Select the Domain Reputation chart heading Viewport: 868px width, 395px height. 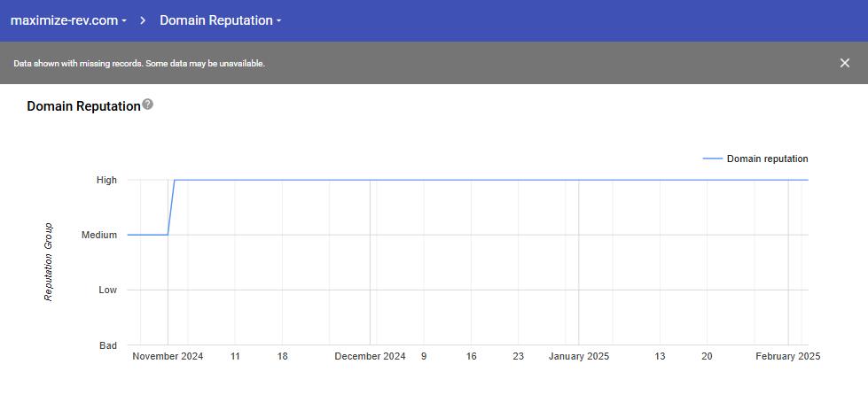point(83,106)
